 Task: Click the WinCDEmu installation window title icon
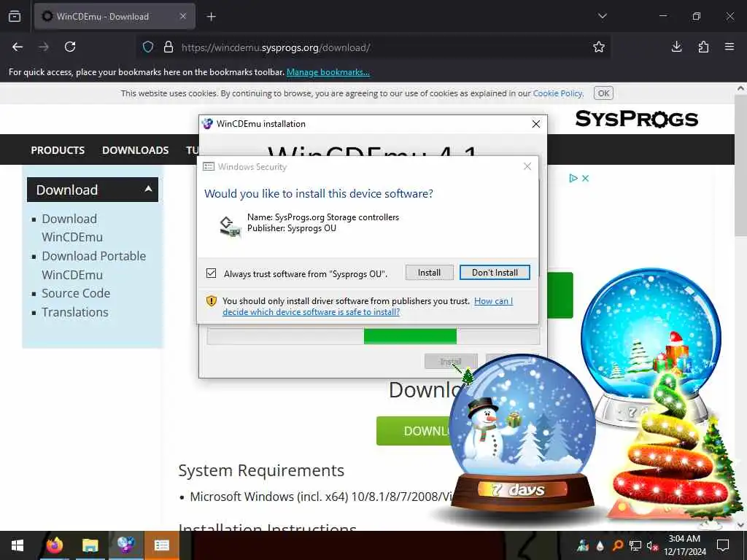tap(207, 124)
